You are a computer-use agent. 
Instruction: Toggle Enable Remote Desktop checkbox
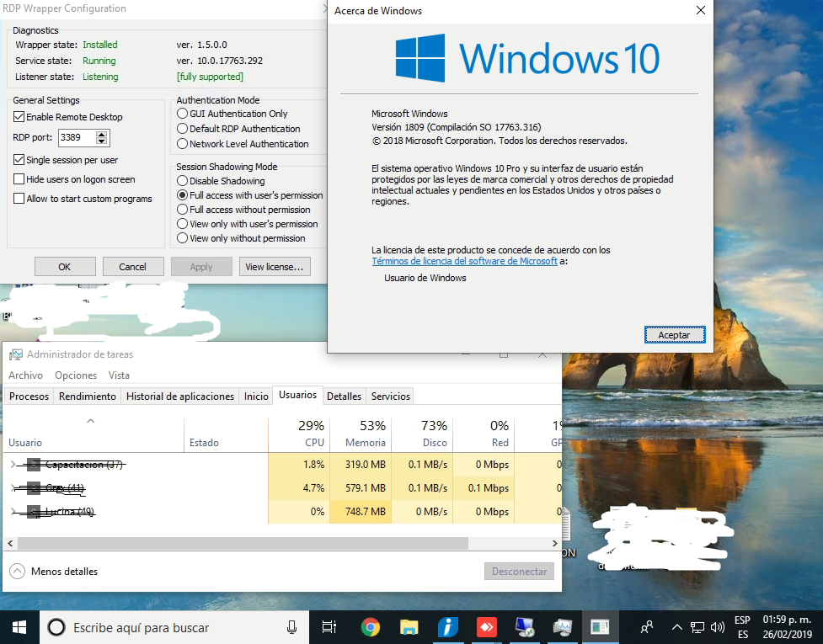19,117
